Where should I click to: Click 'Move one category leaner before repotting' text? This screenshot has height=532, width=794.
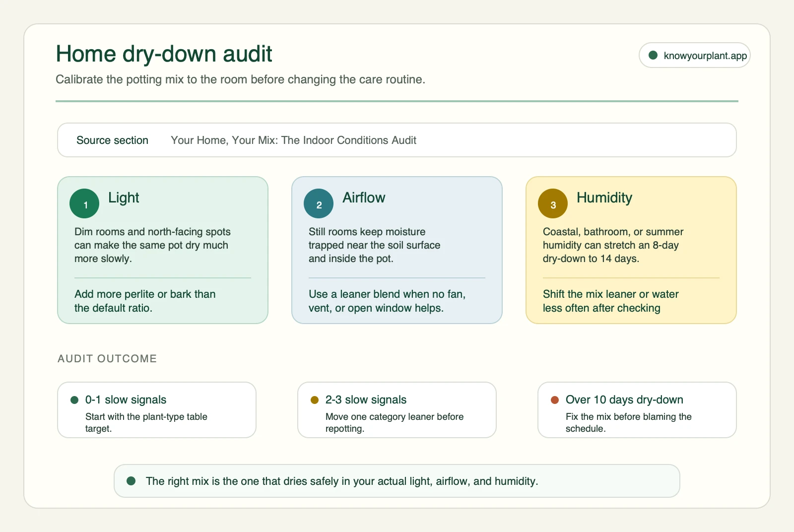click(x=395, y=422)
